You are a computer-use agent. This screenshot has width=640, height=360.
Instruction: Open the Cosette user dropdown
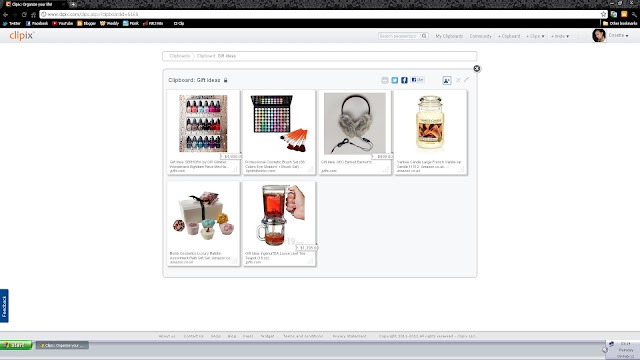(x=618, y=36)
